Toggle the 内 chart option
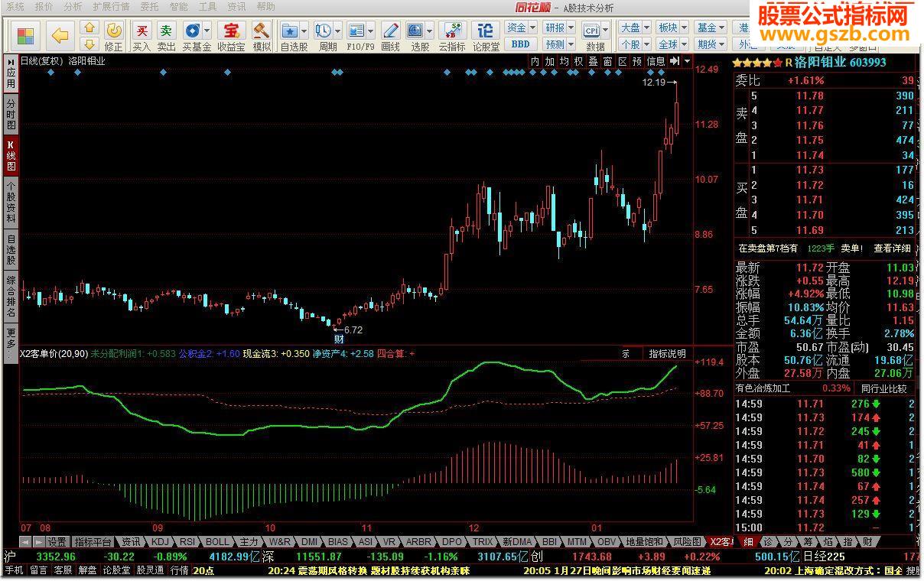The image size is (924, 581). pyautogui.click(x=535, y=61)
